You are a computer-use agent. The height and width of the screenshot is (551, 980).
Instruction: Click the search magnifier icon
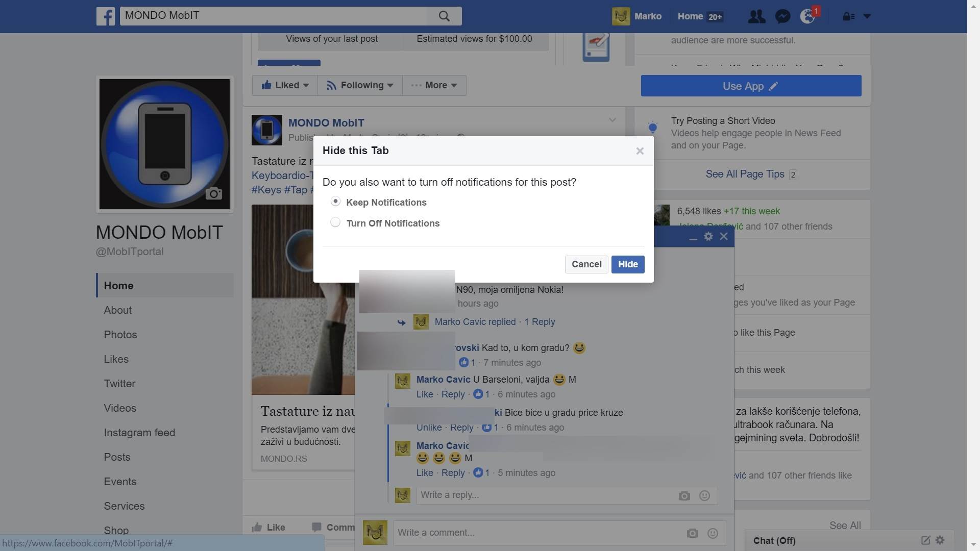444,16
